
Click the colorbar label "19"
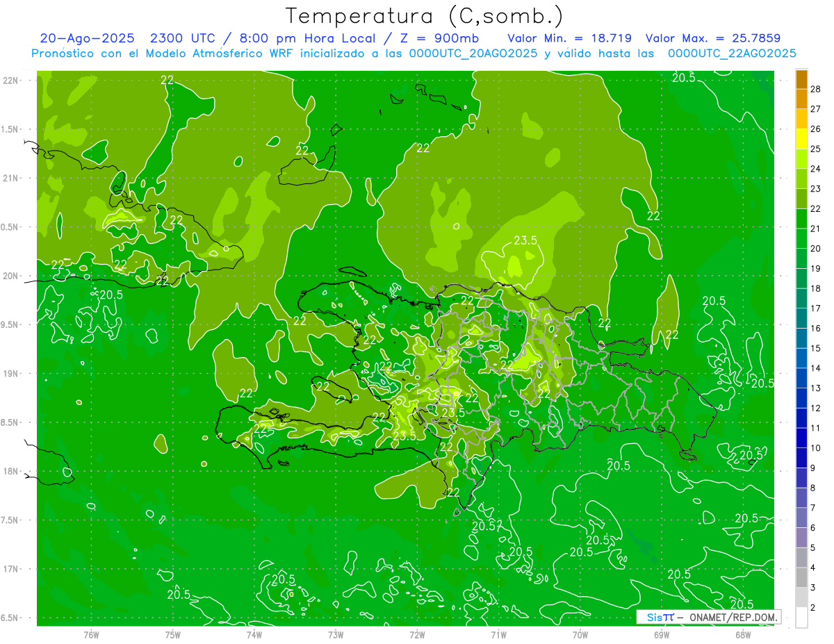coord(816,268)
